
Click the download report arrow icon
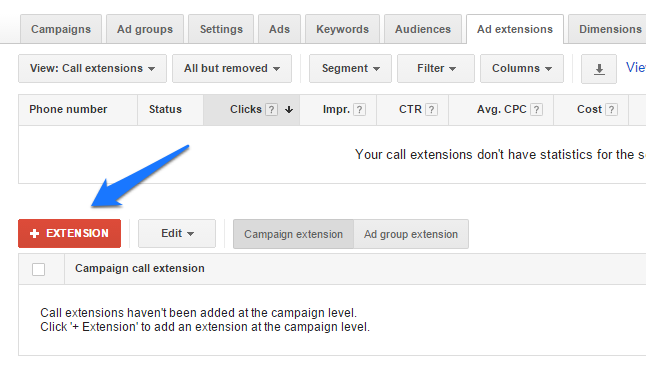tap(599, 69)
